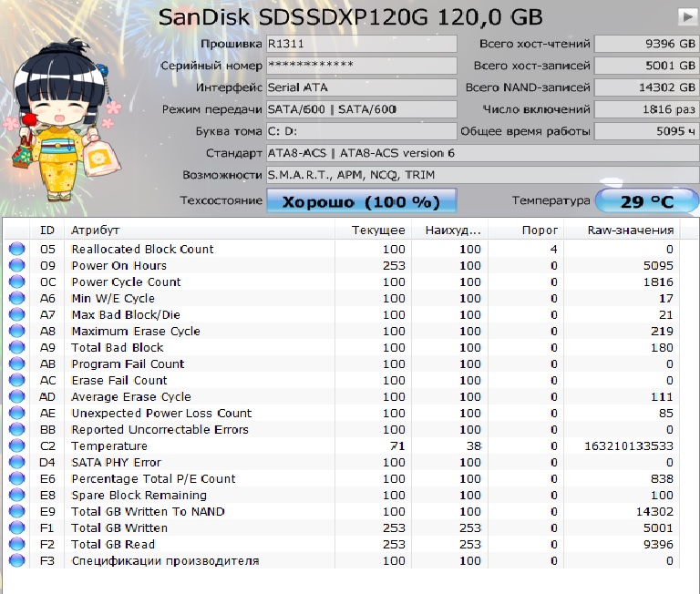Screen dimensions: 700x594
Task: Click the masked Серийный номер field
Action: [x=362, y=66]
